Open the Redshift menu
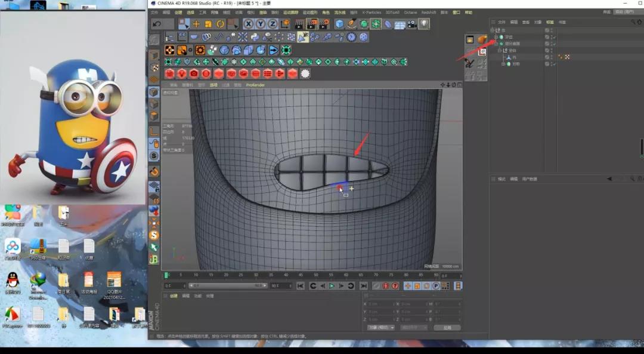The width and height of the screenshot is (644, 354). (429, 13)
